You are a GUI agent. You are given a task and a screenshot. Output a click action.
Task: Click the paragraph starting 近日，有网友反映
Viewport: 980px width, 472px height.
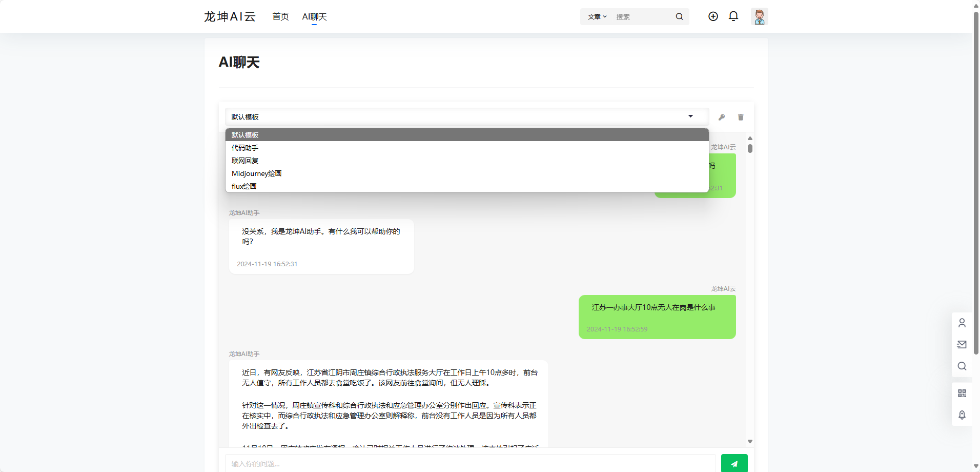(x=390, y=378)
